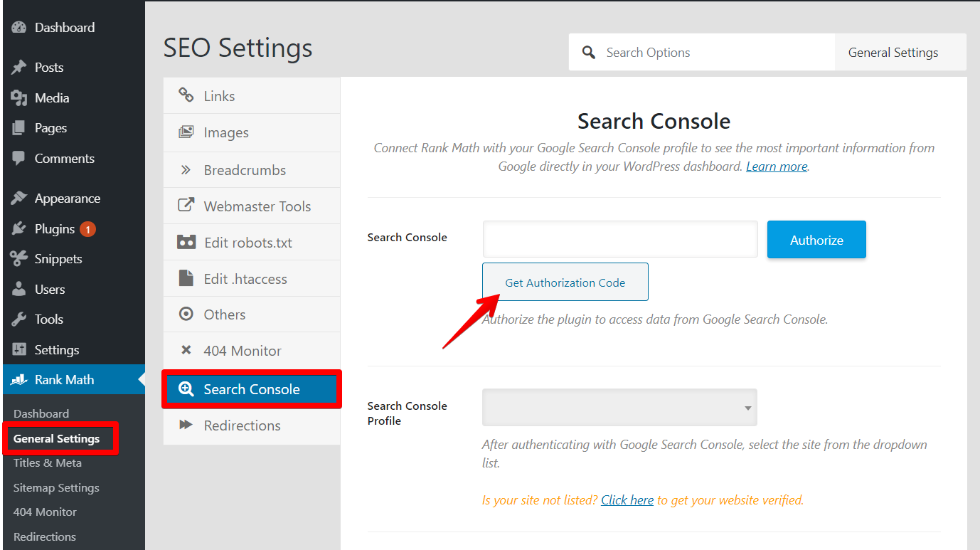This screenshot has height=550, width=980.
Task: Click the 'Click here' verification link
Action: tap(627, 500)
